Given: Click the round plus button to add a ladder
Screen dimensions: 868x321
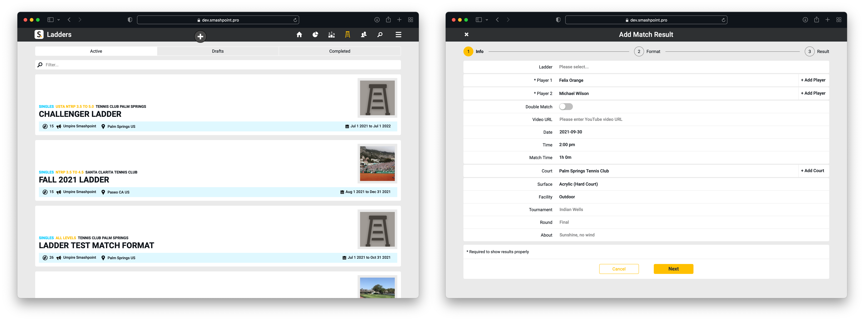Looking at the screenshot, I should click(200, 36).
